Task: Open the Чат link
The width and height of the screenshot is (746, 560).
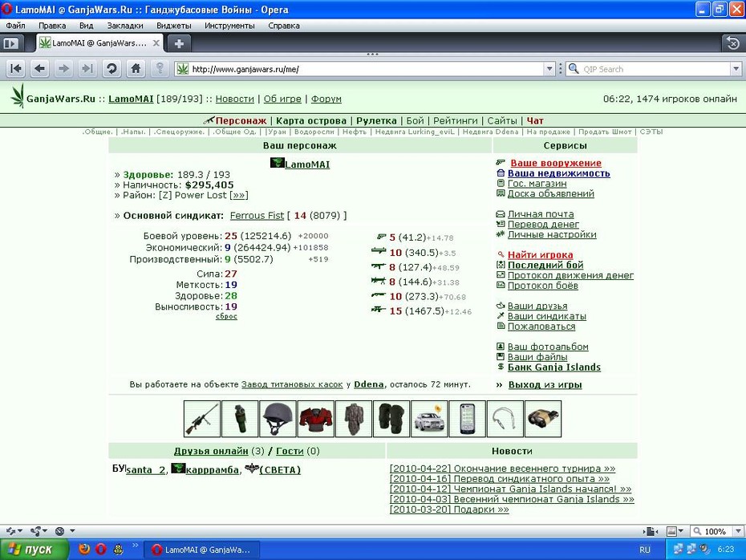Action: tap(535, 121)
